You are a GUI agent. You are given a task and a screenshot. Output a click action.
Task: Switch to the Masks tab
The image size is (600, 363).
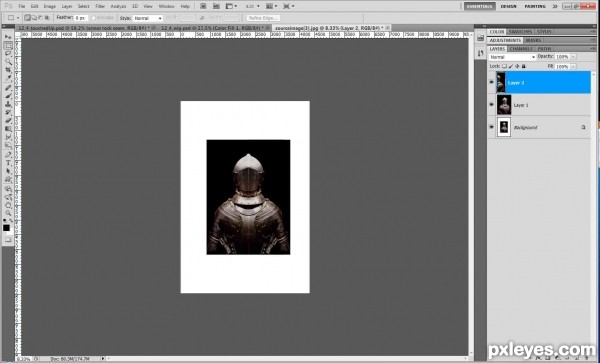(533, 40)
